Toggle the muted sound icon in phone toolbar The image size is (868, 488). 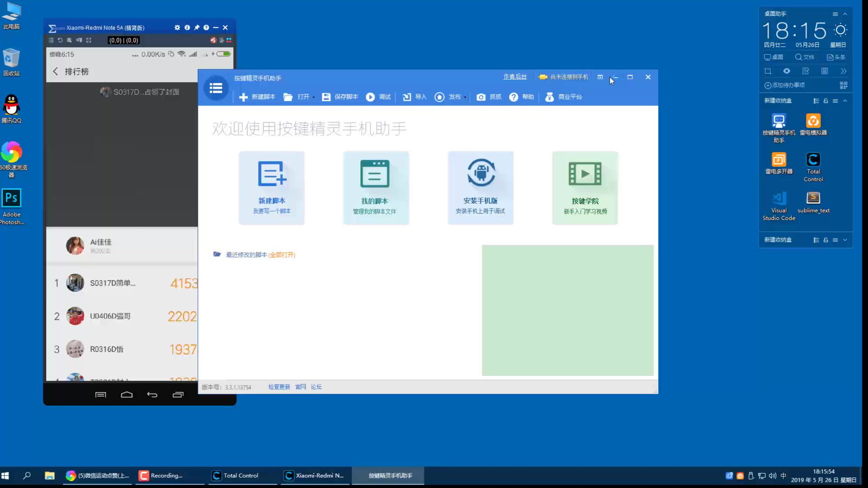tap(213, 40)
